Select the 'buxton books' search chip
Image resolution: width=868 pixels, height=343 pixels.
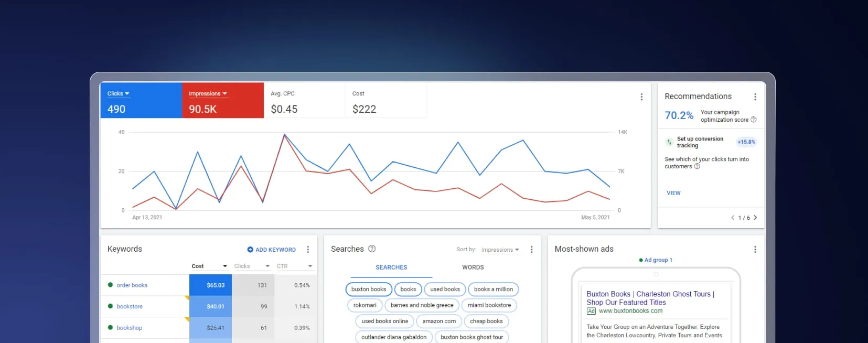coord(369,290)
